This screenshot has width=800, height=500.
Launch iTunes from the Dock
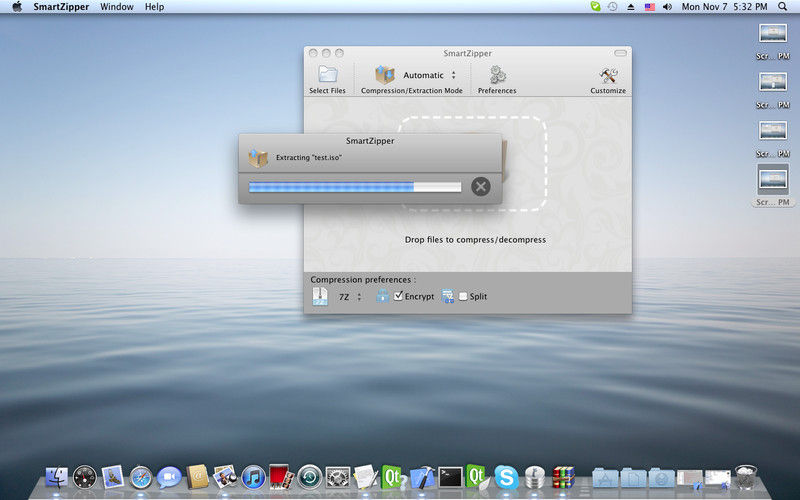click(x=254, y=478)
